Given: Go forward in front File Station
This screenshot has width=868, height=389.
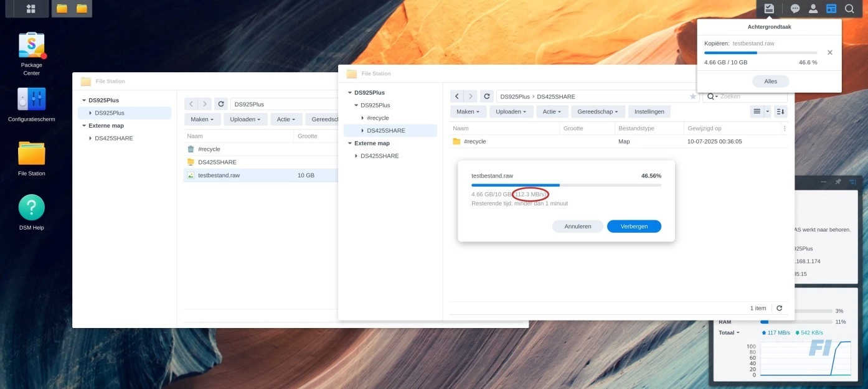Looking at the screenshot, I should coord(471,96).
